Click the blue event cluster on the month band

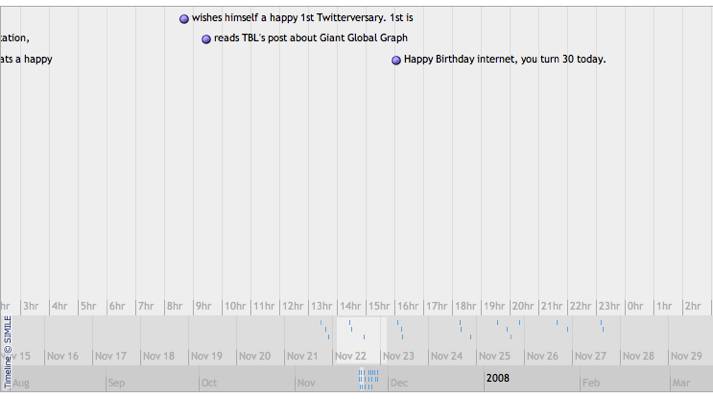coord(368,379)
